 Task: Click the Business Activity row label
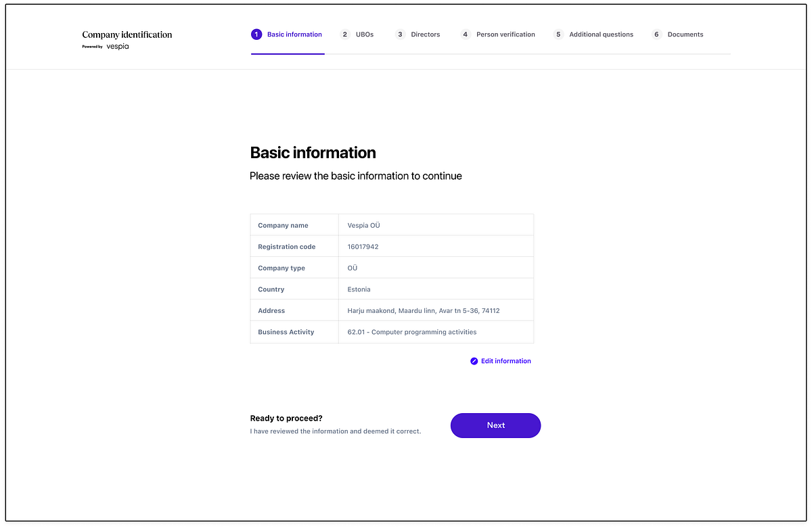coord(286,332)
